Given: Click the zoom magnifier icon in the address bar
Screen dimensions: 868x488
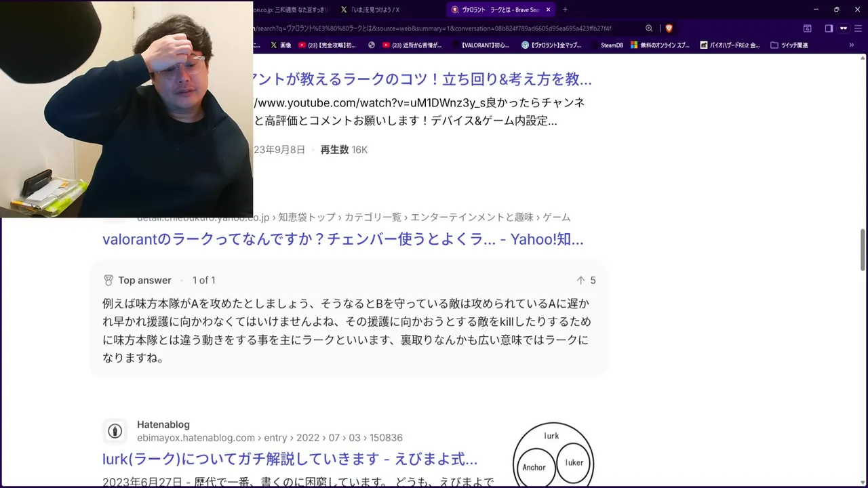Looking at the screenshot, I should [x=649, y=28].
